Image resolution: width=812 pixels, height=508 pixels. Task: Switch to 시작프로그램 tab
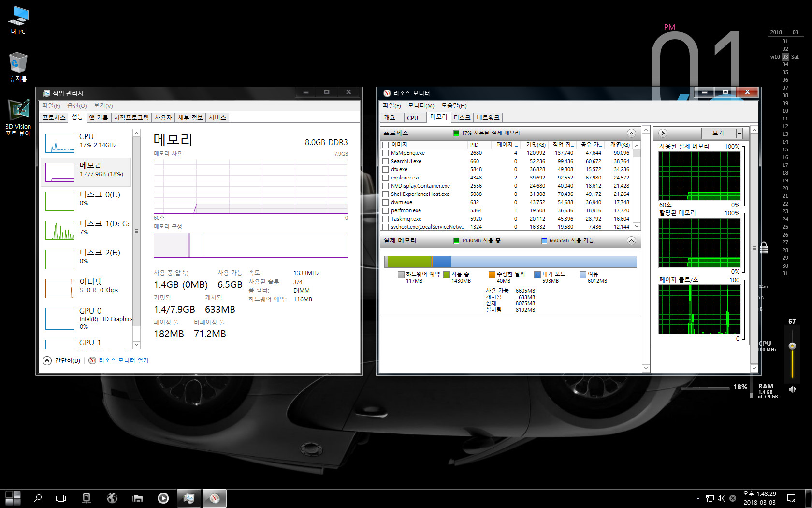click(x=131, y=118)
